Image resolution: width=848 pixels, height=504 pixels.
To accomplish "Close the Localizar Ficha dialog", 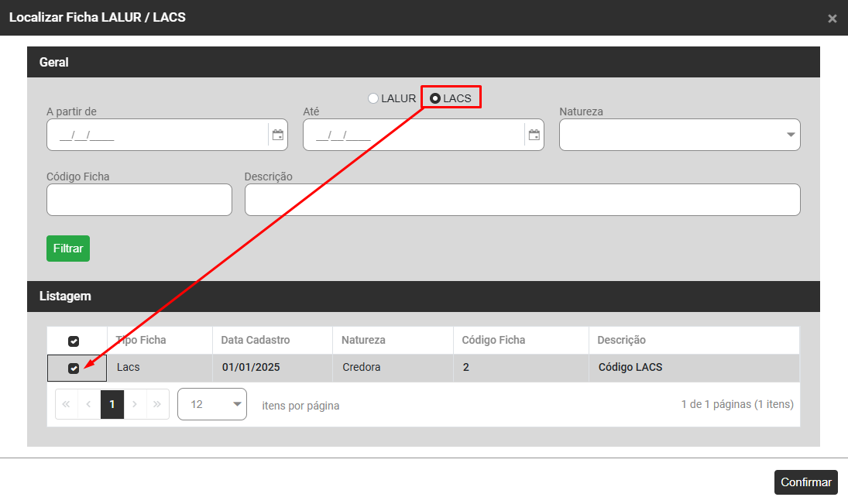I will tap(833, 19).
